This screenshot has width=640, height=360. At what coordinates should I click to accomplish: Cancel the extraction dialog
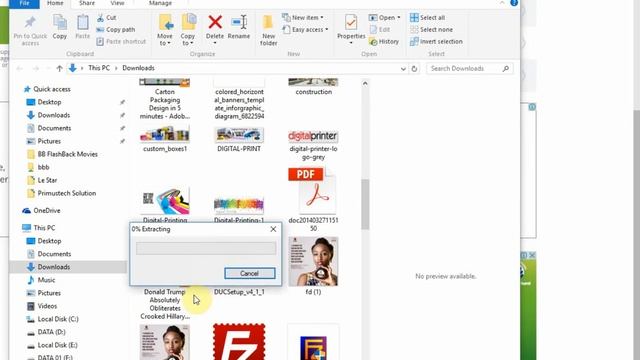click(249, 273)
